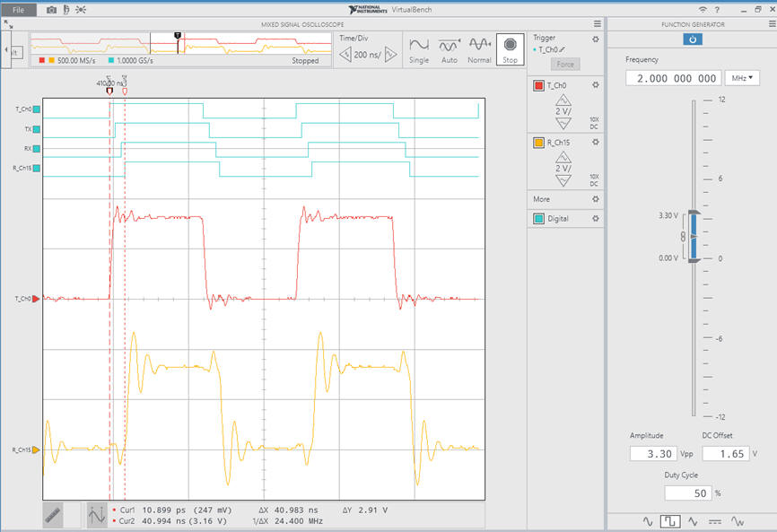Click the Frequency value input field
This screenshot has width=777, height=532.
[x=673, y=78]
